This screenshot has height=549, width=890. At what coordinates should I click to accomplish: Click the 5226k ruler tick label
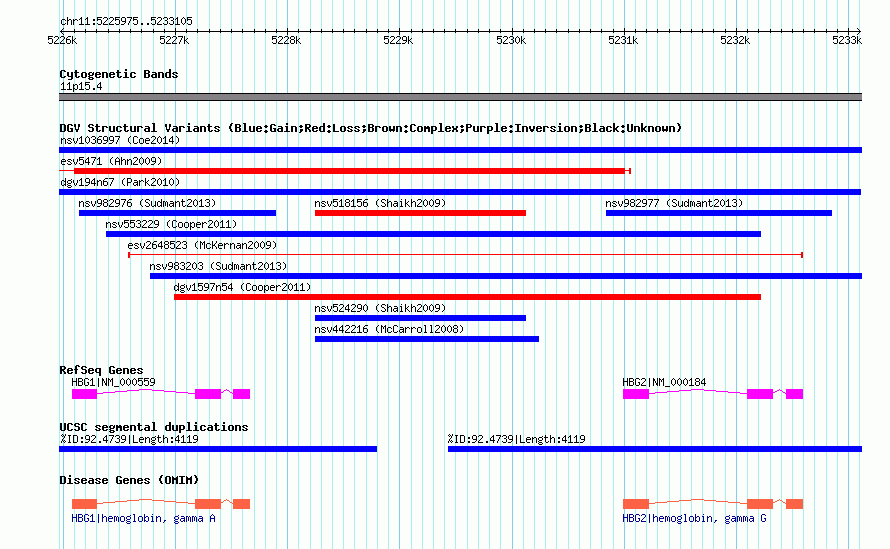(62, 40)
